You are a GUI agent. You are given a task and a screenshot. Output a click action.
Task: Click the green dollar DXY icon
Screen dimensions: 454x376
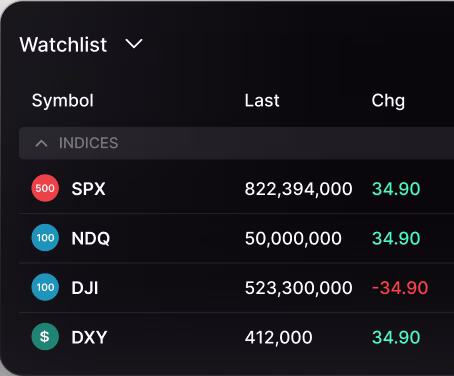[x=45, y=337]
